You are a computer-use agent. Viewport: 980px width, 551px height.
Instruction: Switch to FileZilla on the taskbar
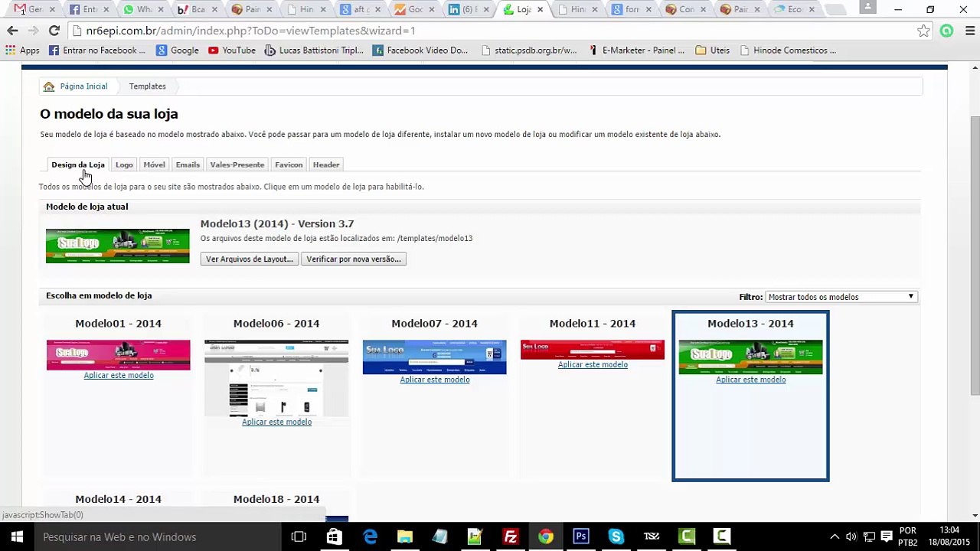511,536
